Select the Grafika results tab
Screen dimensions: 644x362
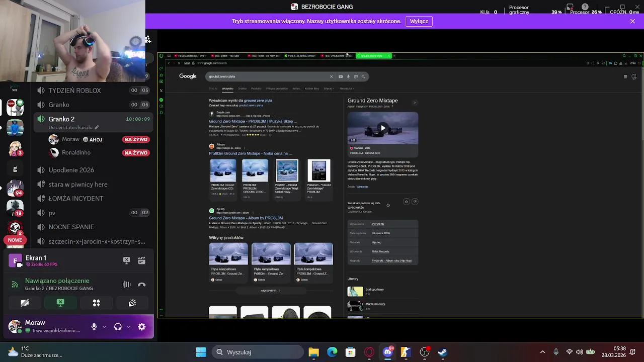[x=242, y=88]
